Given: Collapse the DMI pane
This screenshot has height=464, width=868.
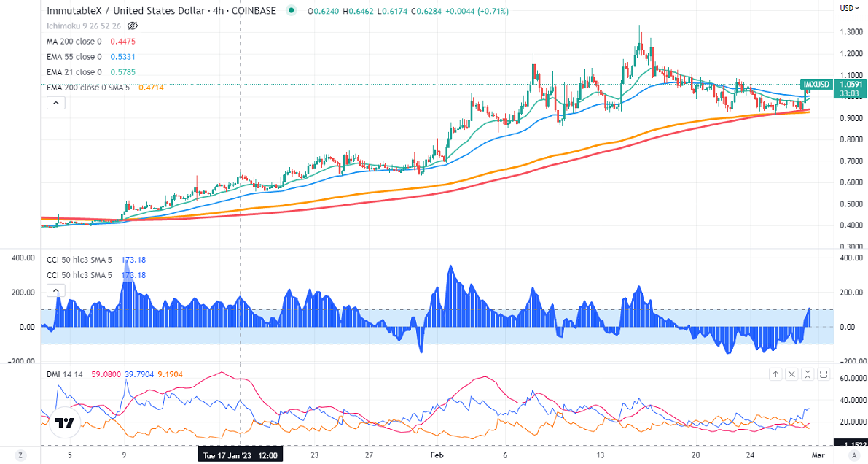Looking at the screenshot, I should click(x=808, y=374).
